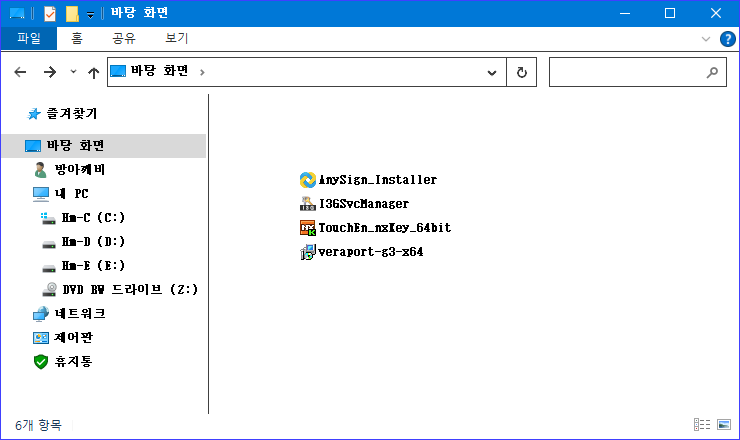Image resolution: width=740 pixels, height=440 pixels.
Task: Select the veraport-g3-x64 file icon
Action: click(x=308, y=252)
